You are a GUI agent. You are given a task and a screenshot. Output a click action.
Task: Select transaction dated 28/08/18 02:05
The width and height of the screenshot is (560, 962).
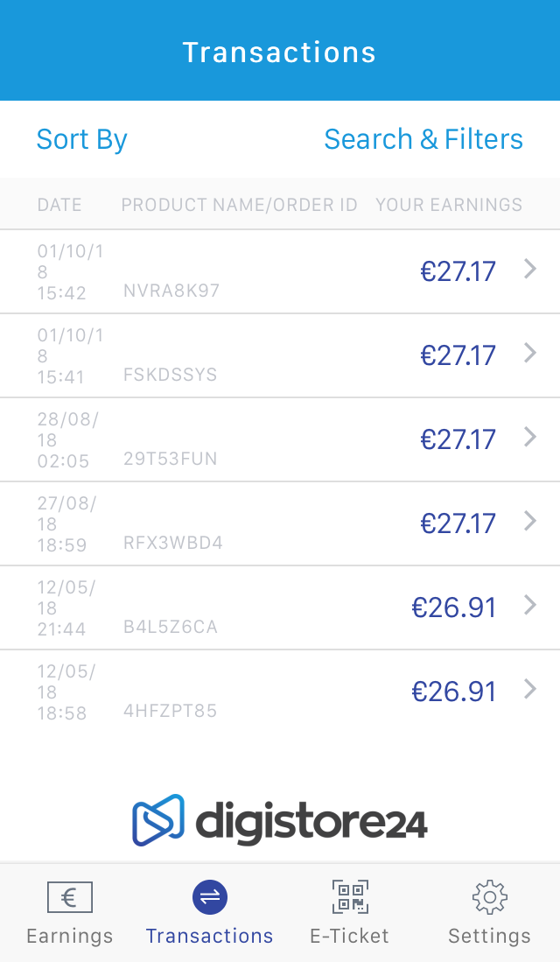(x=67, y=440)
